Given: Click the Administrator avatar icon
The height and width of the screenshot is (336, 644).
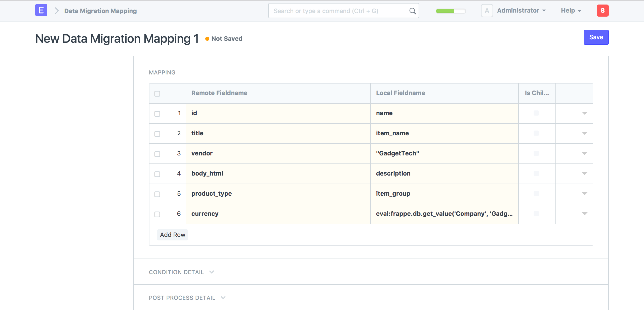Looking at the screenshot, I should (487, 11).
